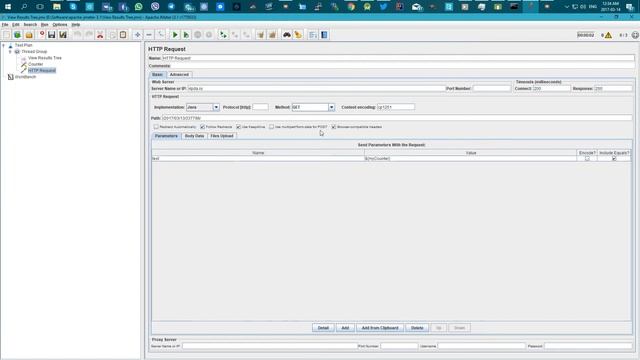
Task: Click the Shutdown test icon
Action: pyautogui.click(x=209, y=35)
